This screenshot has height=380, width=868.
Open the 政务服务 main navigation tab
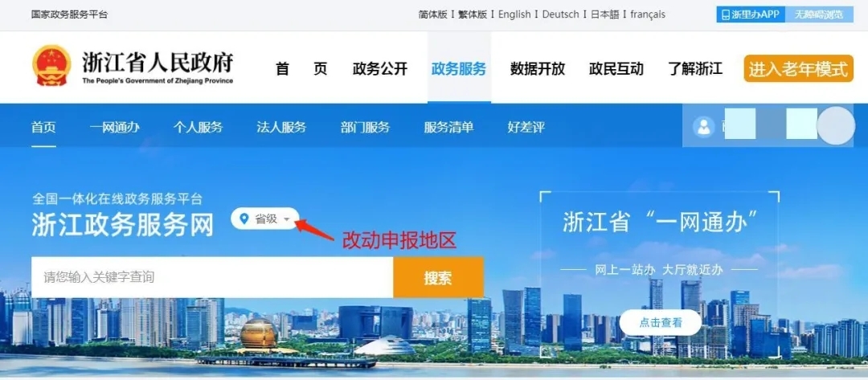pyautogui.click(x=459, y=68)
